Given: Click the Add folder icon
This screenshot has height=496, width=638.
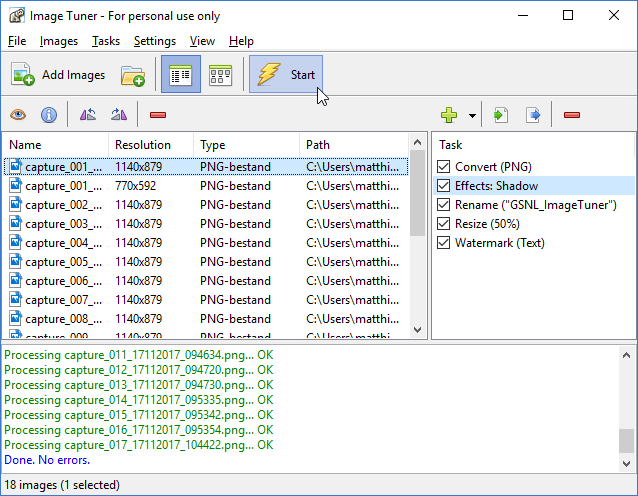Looking at the screenshot, I should click(x=133, y=75).
